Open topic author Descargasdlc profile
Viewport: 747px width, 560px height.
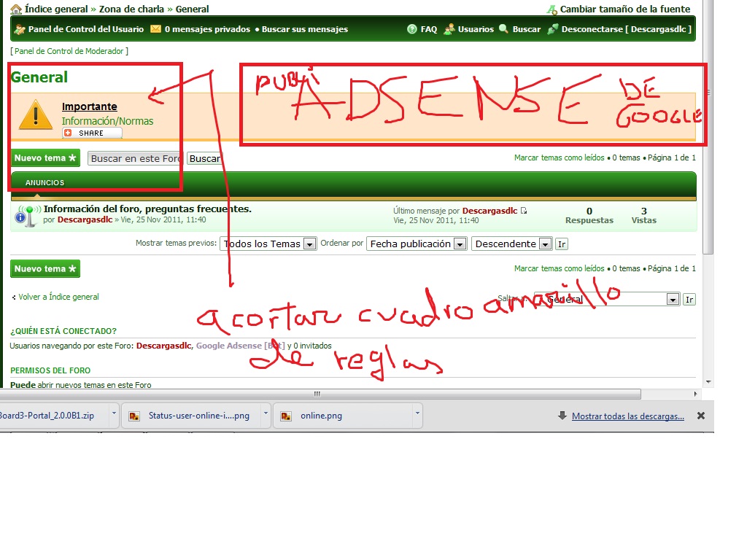click(x=85, y=219)
